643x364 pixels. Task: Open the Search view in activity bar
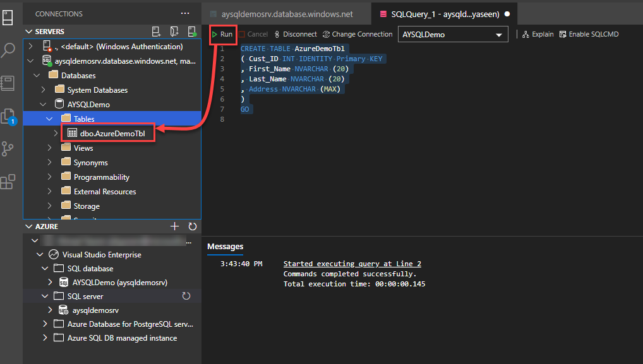click(8, 50)
